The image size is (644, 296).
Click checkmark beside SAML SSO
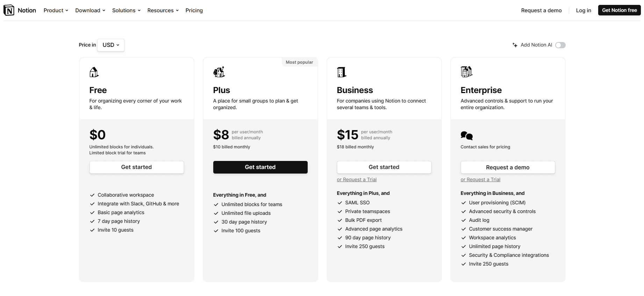click(340, 203)
